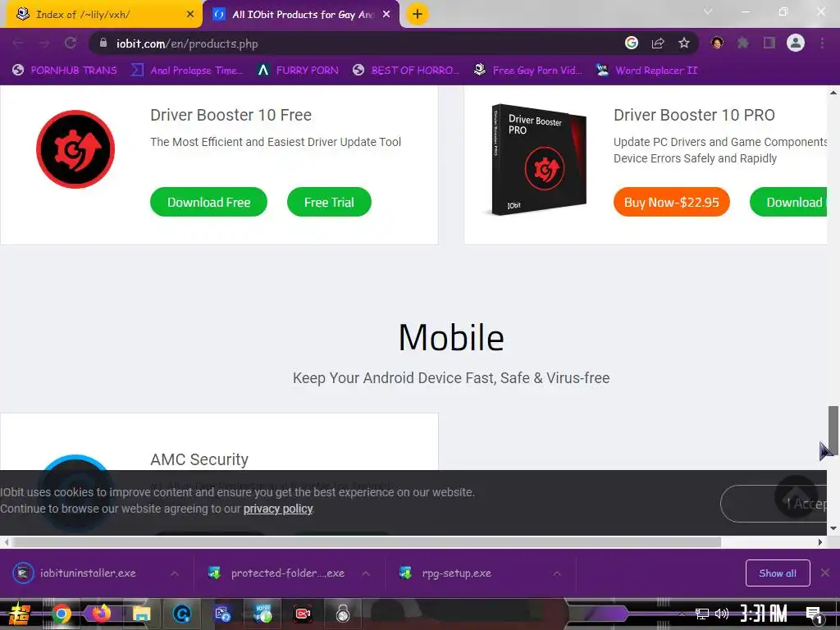Click the horizontal scrollbar left arrow
This screenshot has height=630, width=840.
pyautogui.click(x=6, y=542)
